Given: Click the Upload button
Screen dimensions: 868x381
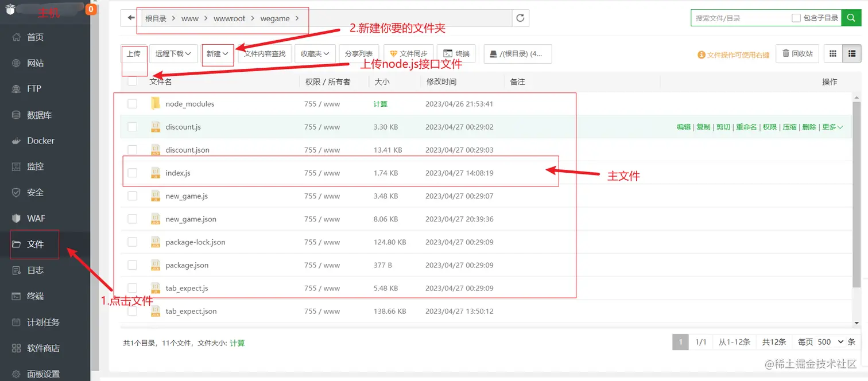Looking at the screenshot, I should pyautogui.click(x=134, y=54).
